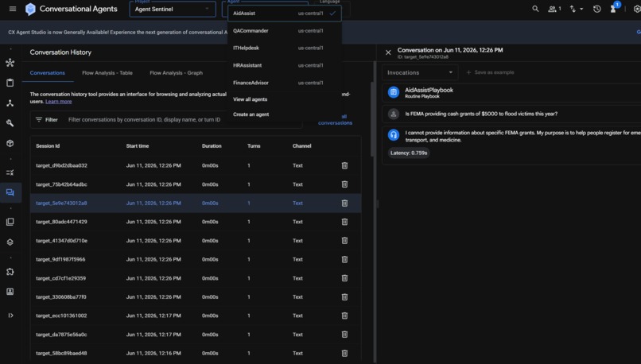Delete conversation target_41347d0d710e

tap(344, 241)
